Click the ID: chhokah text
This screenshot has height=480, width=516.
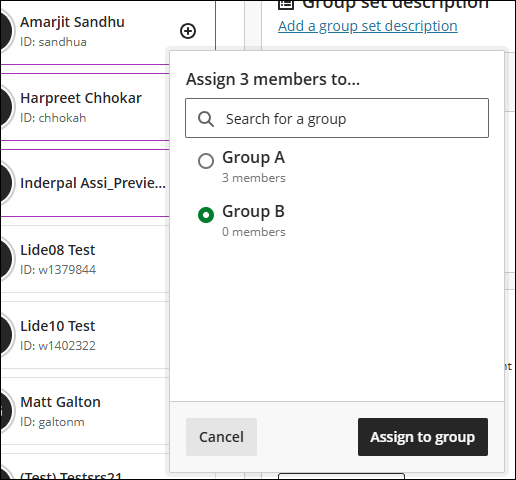53,118
